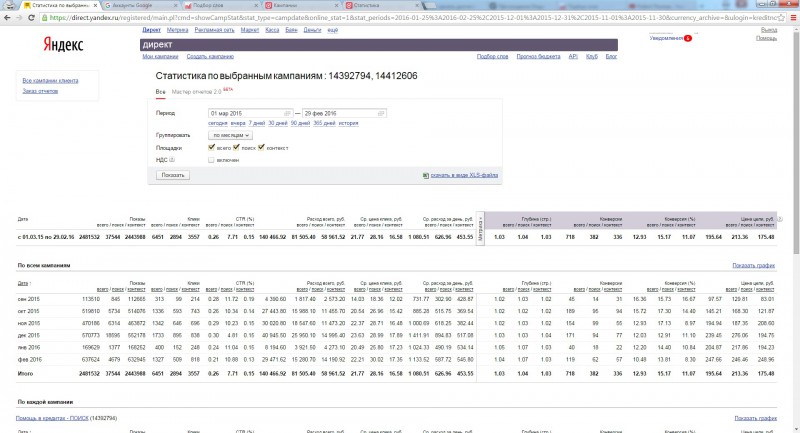Go back with browser back arrow
The height and width of the screenshot is (433, 800).
click(x=7, y=17)
